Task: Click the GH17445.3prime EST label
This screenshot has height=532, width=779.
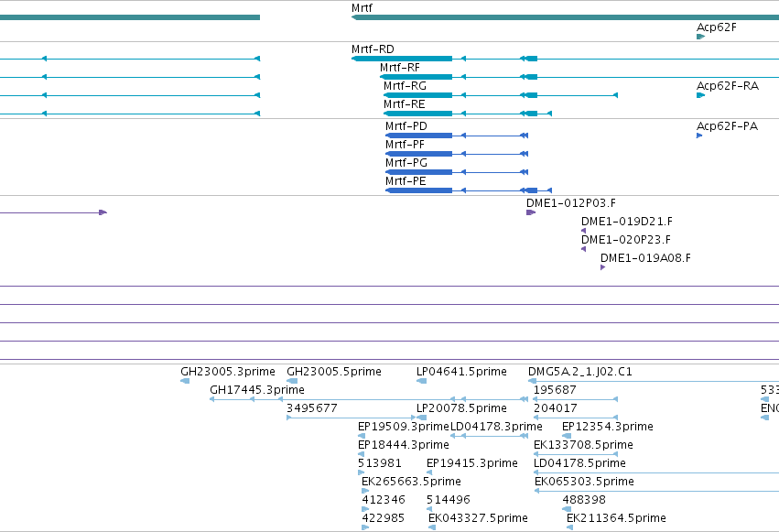Action: (257, 390)
